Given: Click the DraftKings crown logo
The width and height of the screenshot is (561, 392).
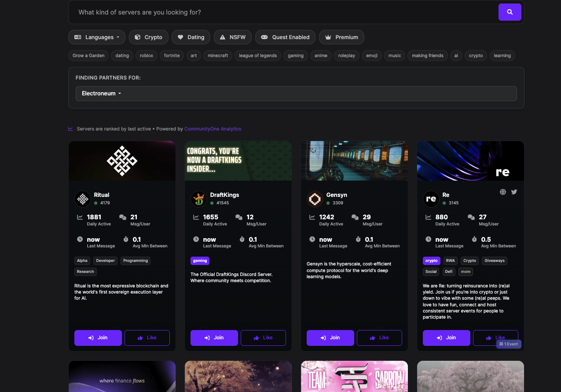Looking at the screenshot, I should (199, 199).
